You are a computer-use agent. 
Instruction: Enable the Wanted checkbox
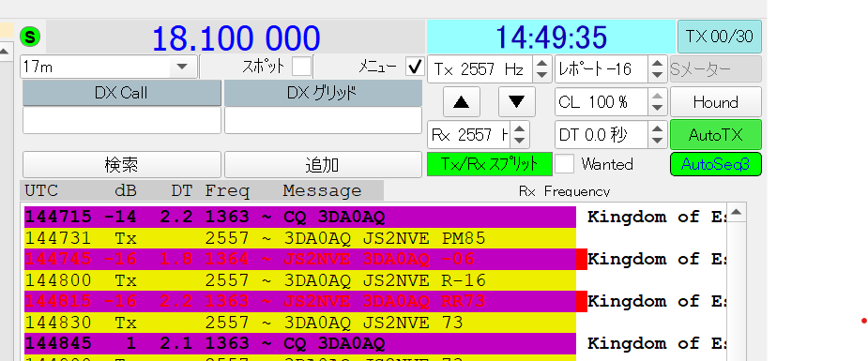(565, 164)
